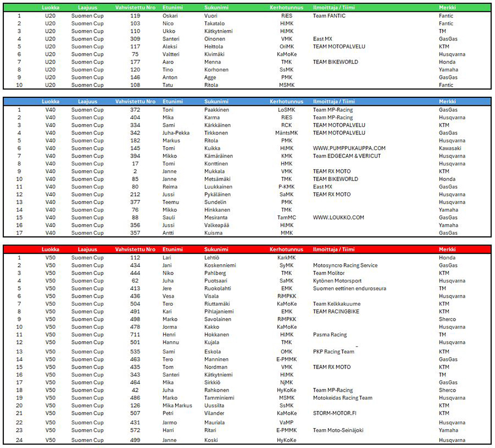Viewport: 495px width, 448px height.
Task: Click the Team EDGECAM & VERICUT cell
Action: click(x=346, y=156)
